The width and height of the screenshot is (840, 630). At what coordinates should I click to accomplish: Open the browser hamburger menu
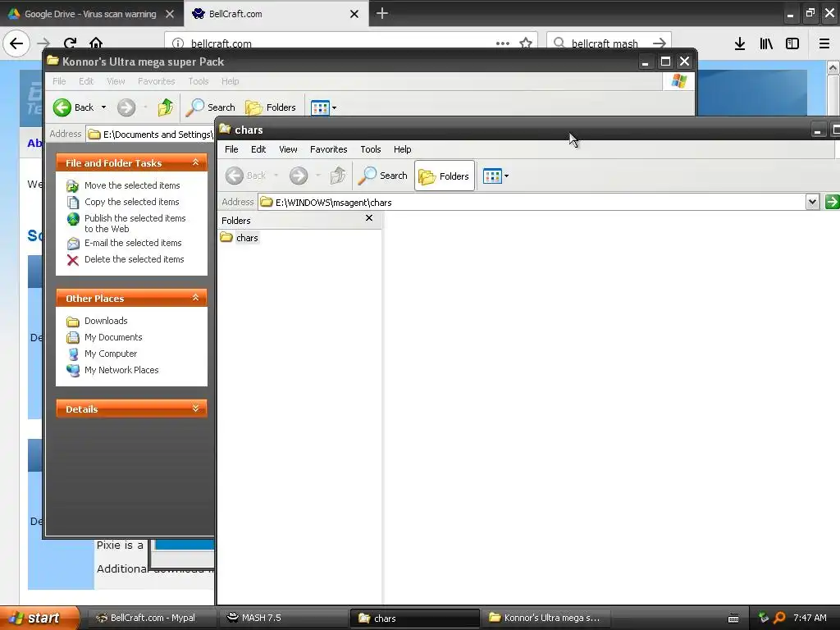(x=824, y=44)
